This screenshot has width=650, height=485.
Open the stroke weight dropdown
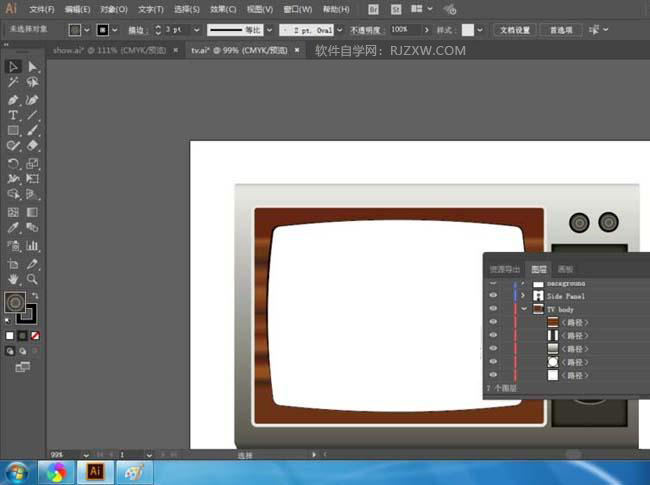click(x=196, y=30)
